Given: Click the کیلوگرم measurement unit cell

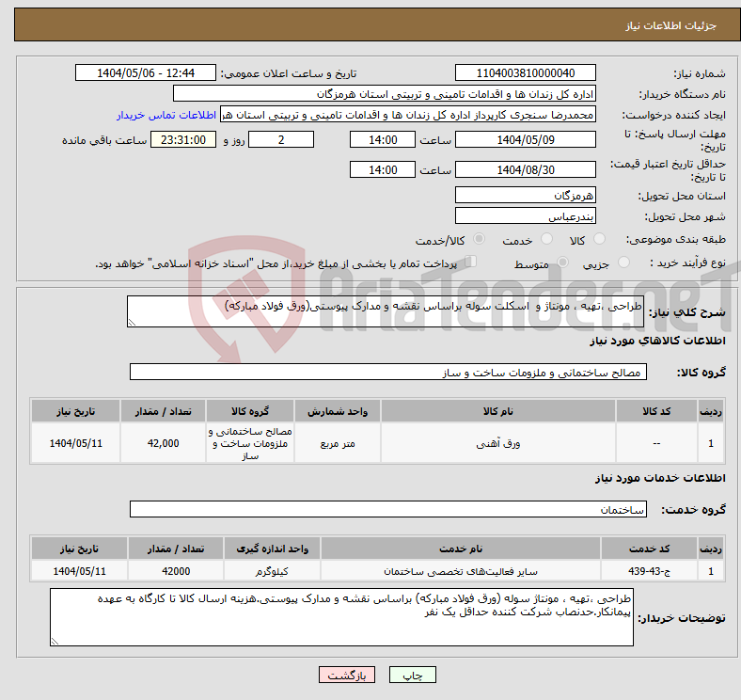Looking at the screenshot, I should coord(272,571).
